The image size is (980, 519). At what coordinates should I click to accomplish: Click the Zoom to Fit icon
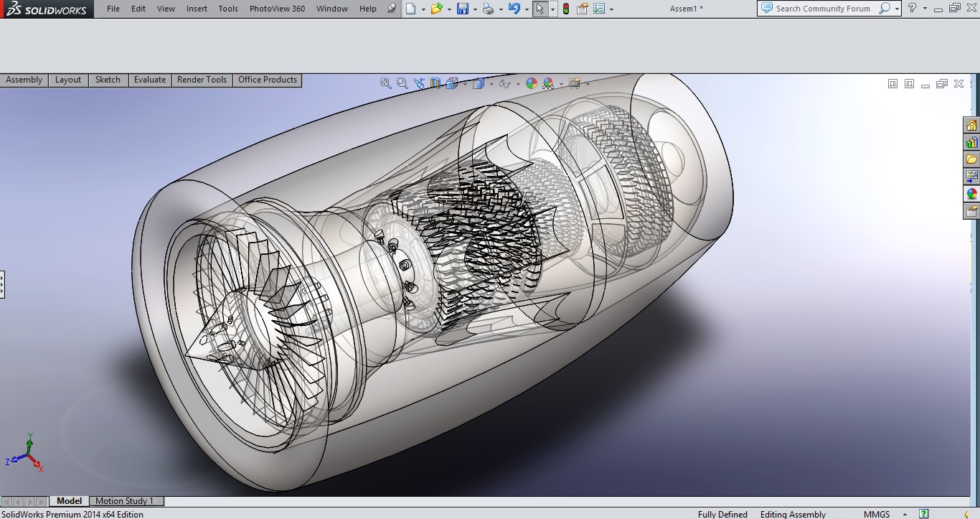386,83
